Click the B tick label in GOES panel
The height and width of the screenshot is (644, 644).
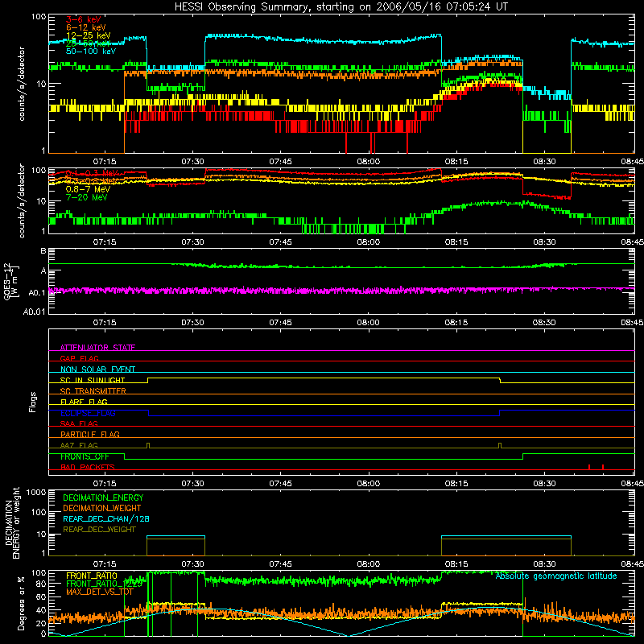pyautogui.click(x=43, y=250)
